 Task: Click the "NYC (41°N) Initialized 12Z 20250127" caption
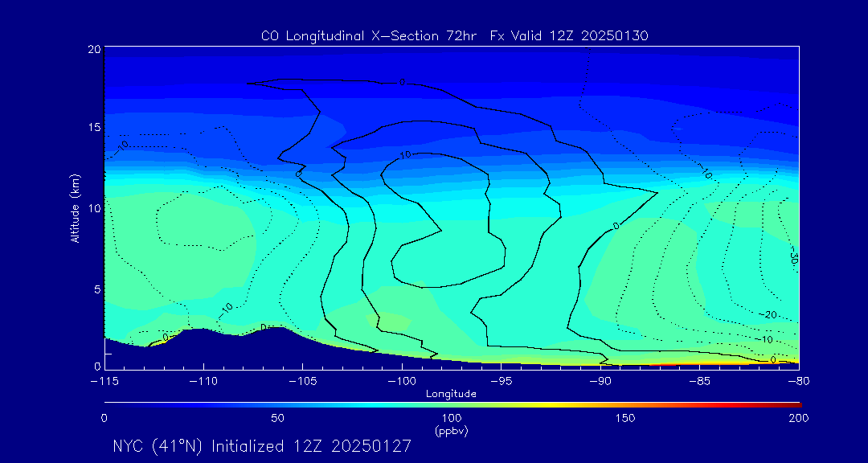pyautogui.click(x=262, y=446)
